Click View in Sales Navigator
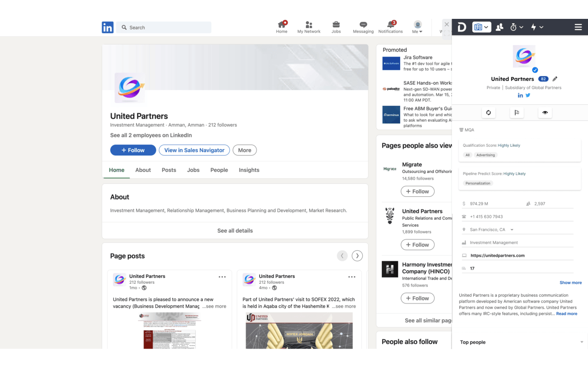 (194, 150)
